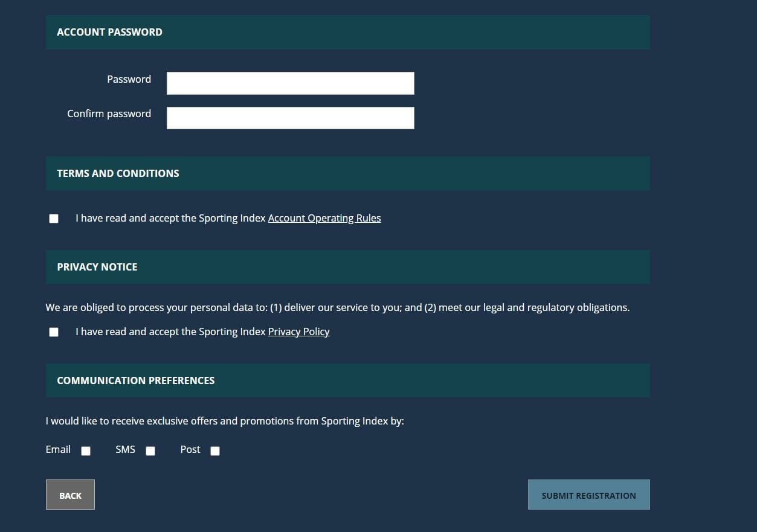757x532 pixels.
Task: Click the 'SMS' option label text
Action: (x=125, y=449)
